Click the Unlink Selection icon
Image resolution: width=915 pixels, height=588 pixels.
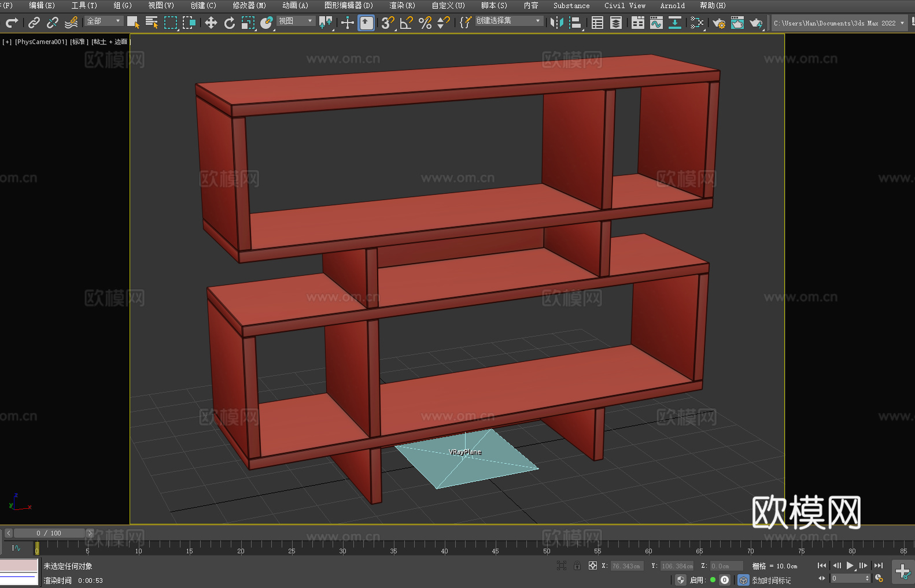[53, 23]
